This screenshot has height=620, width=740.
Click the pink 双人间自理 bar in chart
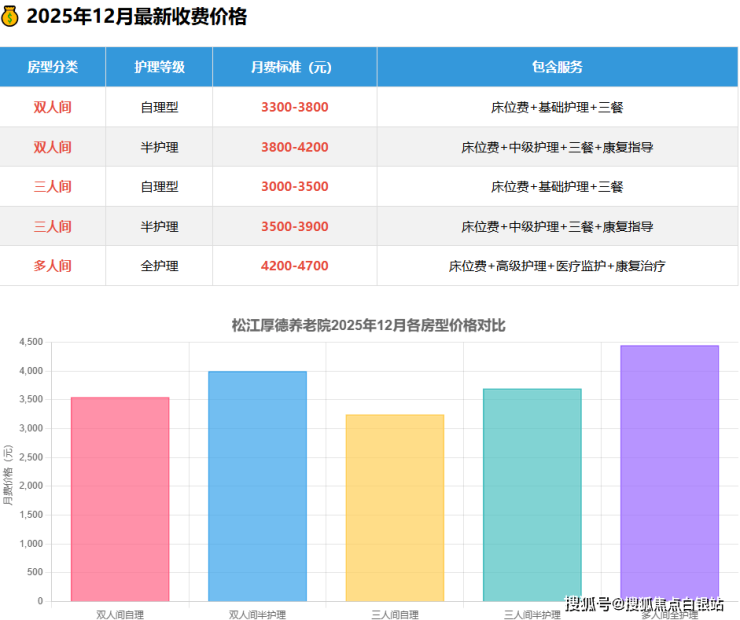coord(120,500)
